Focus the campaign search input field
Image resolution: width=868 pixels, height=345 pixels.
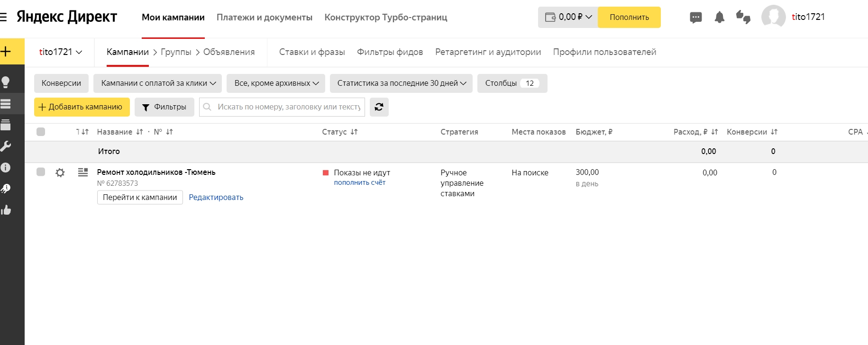pyautogui.click(x=282, y=107)
